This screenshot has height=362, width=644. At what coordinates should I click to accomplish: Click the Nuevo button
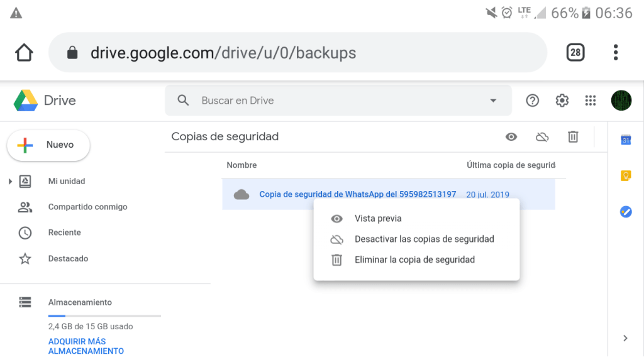pyautogui.click(x=48, y=145)
